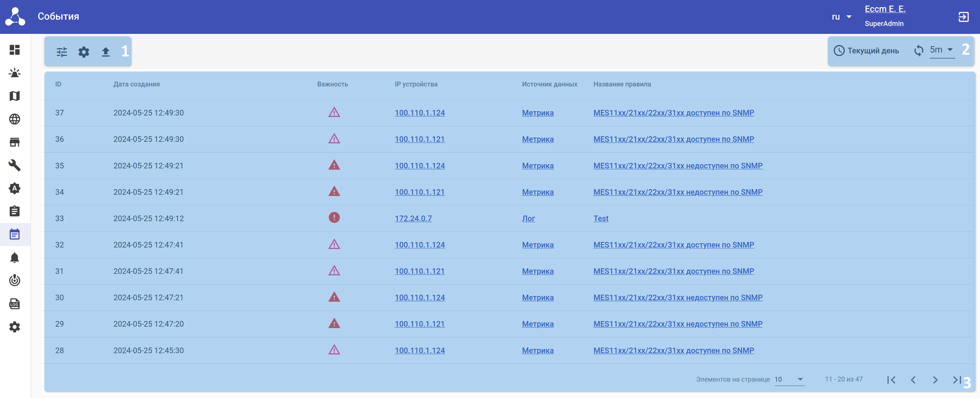Open the filter settings sliders icon

pyautogui.click(x=62, y=52)
